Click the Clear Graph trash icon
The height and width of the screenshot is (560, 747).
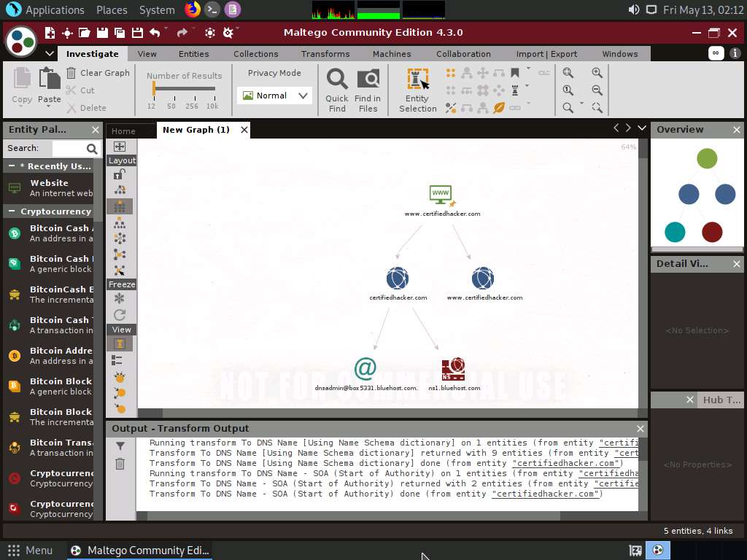[x=71, y=72]
